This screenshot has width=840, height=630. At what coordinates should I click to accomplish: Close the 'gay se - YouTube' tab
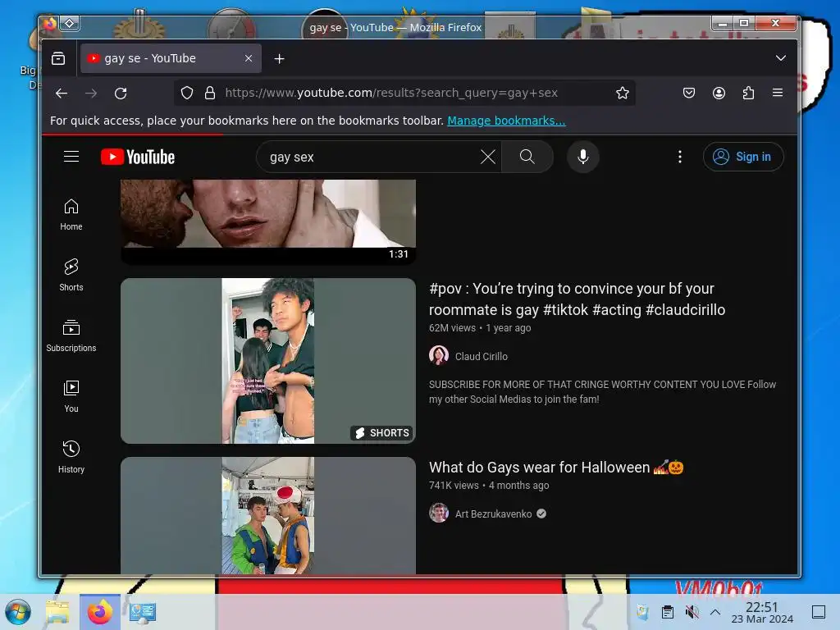249,58
